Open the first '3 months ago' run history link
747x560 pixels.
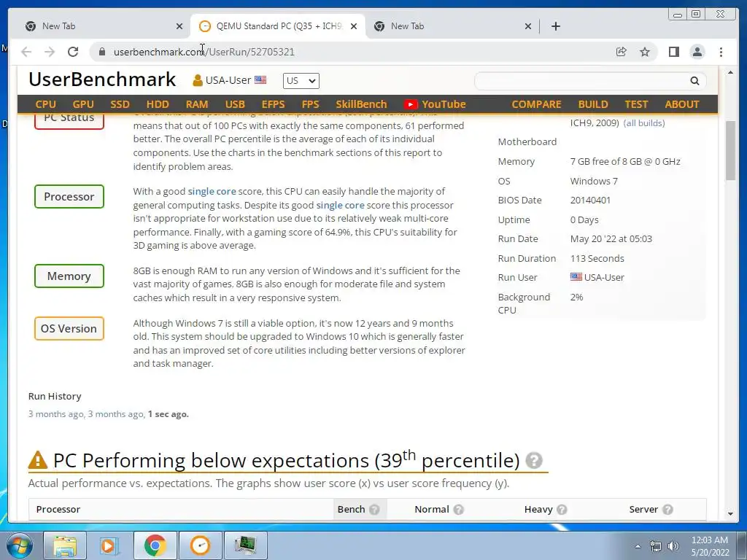coord(56,414)
